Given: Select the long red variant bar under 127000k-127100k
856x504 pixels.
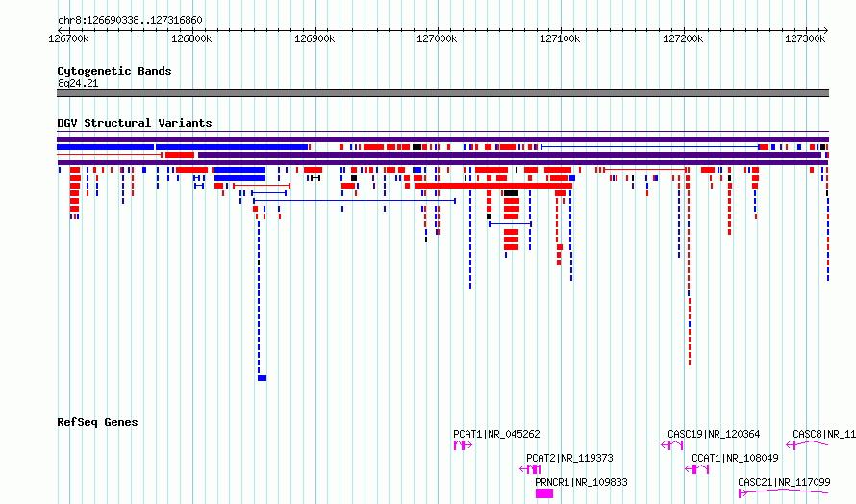Looking at the screenshot, I should 494,187.
